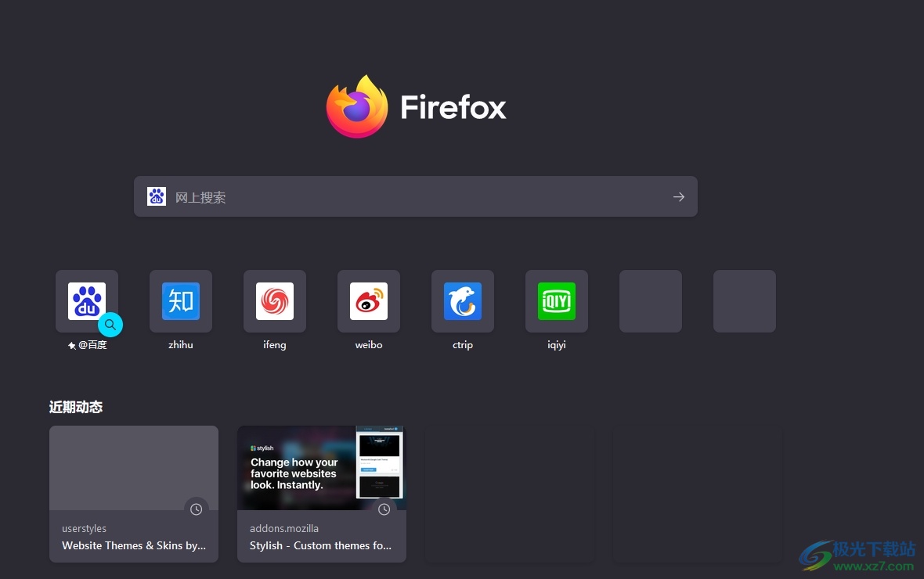Screen dimensions: 924x579
Task: Open the Stylish addons.mozilla card thumbnail
Action: [x=322, y=468]
